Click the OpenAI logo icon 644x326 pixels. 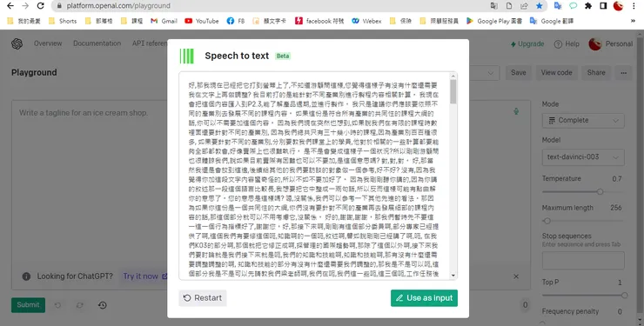click(17, 43)
